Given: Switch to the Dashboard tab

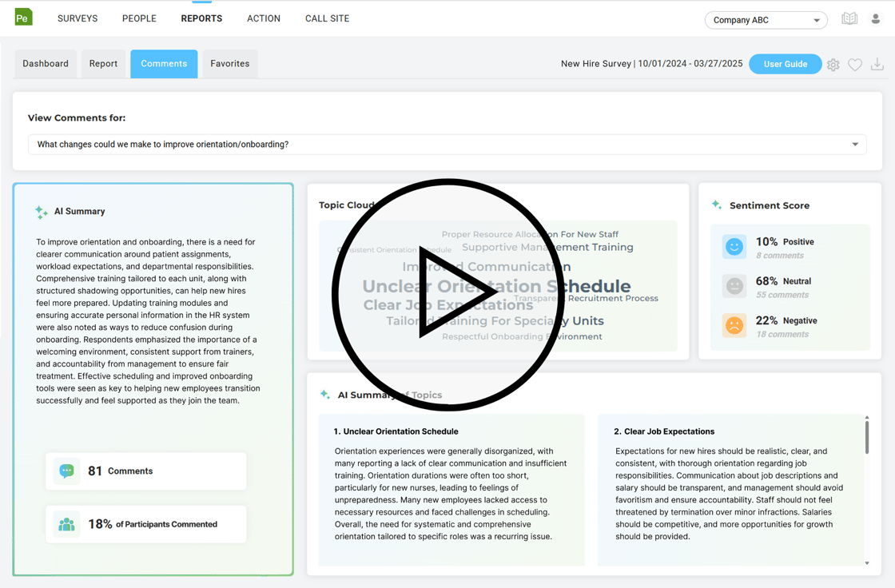Looking at the screenshot, I should [x=46, y=64].
